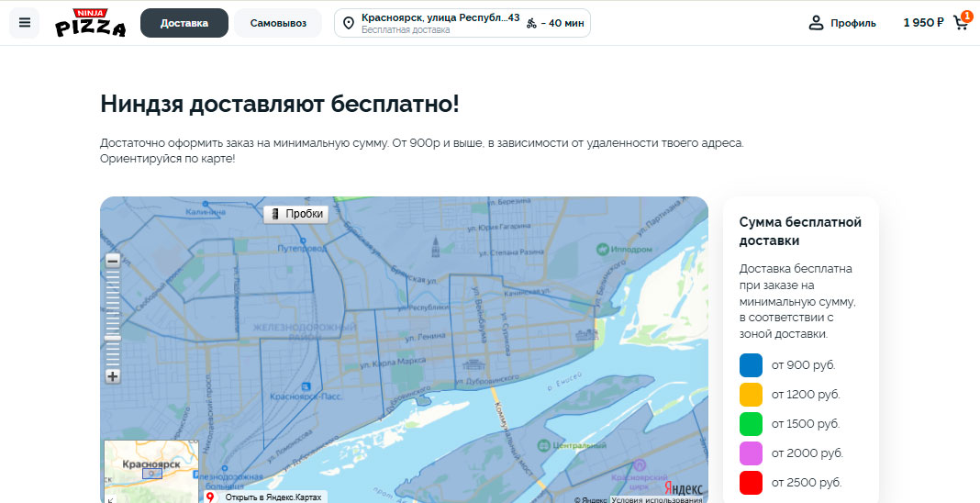This screenshot has width=980, height=503.
Task: Collapse the minimap with its corner arrow
Action: 111,498
